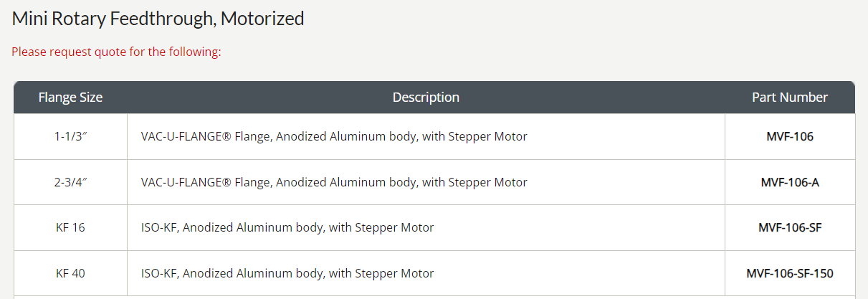868x299 pixels.
Task: Select the Part Number column header
Action: coord(790,98)
